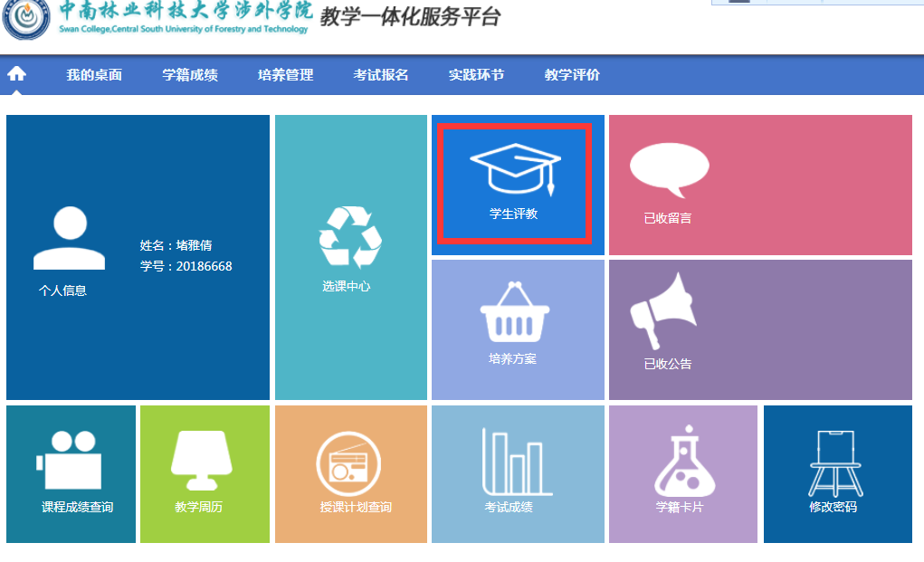924x562 pixels.
Task: Open 培养方案 basket icon
Action: pyautogui.click(x=514, y=312)
